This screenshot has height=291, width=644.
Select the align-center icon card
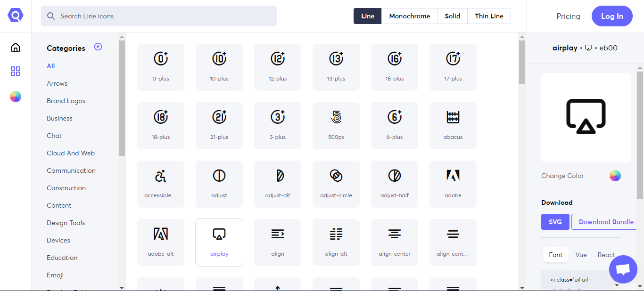[395, 242]
